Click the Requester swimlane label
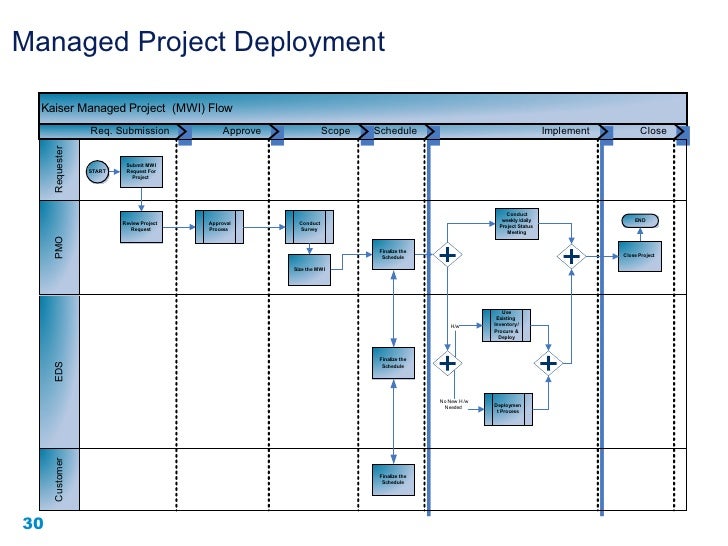 (59, 169)
